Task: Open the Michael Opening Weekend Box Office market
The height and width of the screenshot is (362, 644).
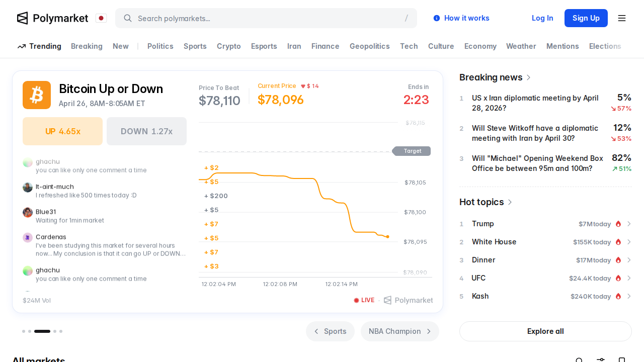Action: tap(537, 163)
